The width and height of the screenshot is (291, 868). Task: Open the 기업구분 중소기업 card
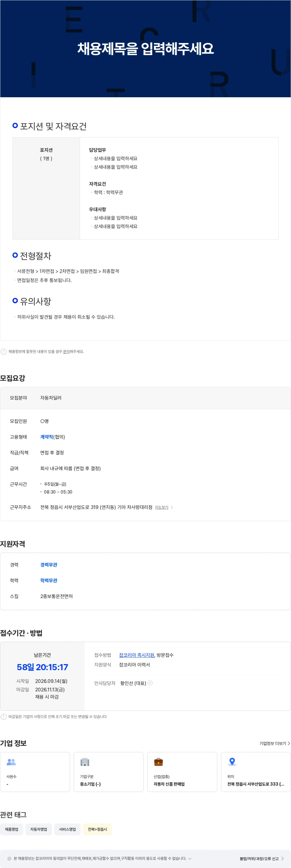[x=109, y=772]
